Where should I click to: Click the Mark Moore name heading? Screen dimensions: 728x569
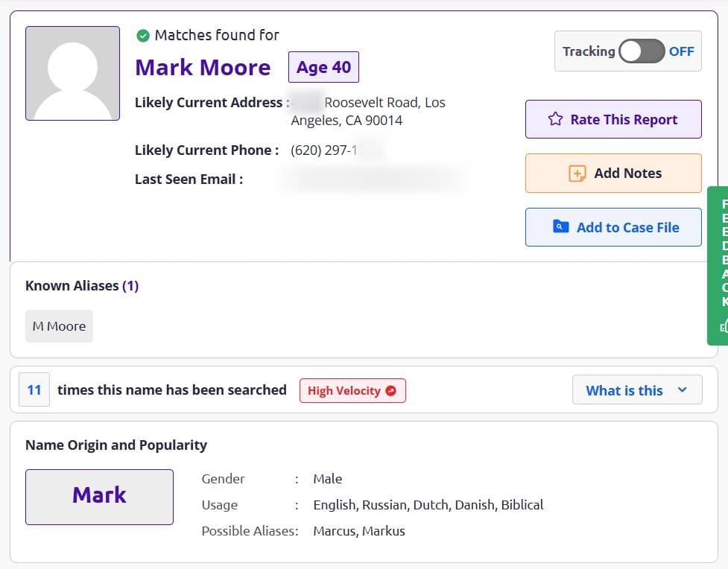(x=203, y=67)
